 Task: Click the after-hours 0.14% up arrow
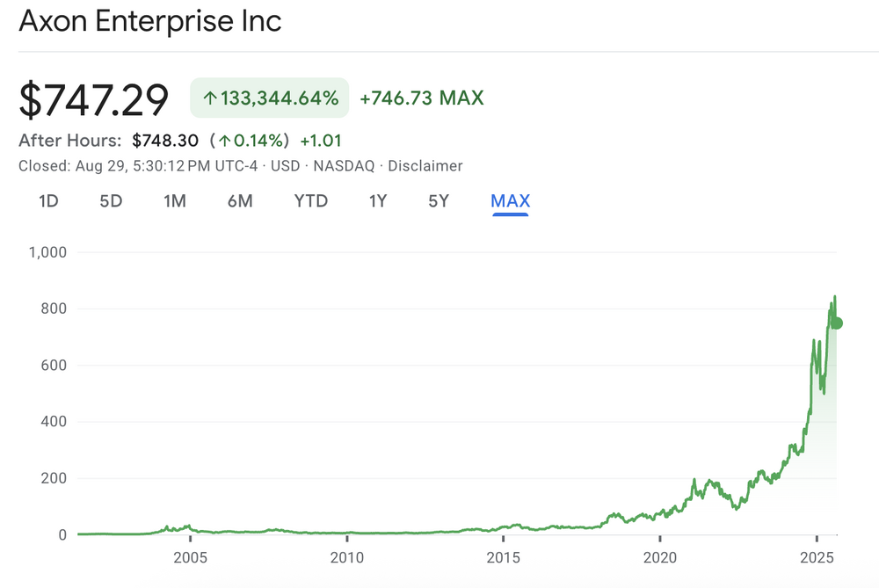225,141
